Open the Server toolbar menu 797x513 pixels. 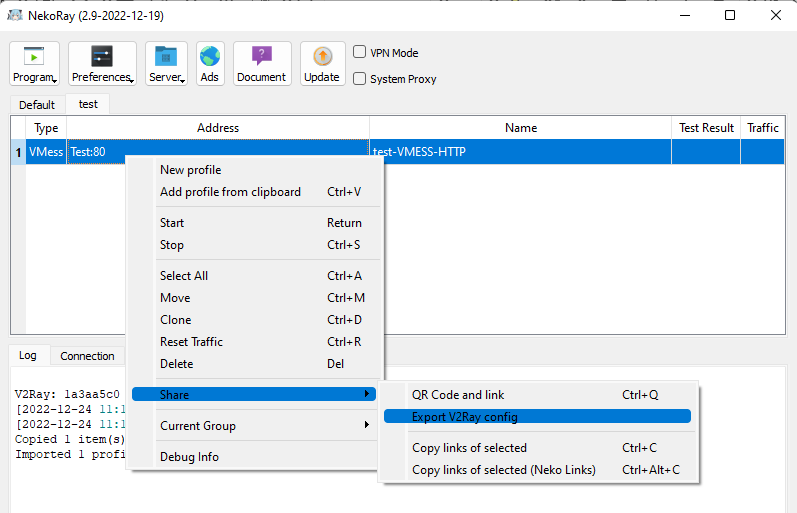(166, 64)
